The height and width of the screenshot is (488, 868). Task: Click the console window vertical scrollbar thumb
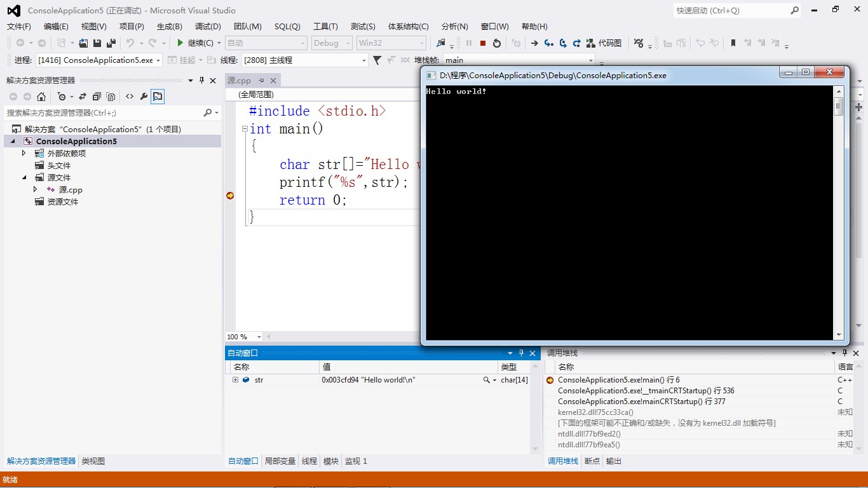coord(839,106)
